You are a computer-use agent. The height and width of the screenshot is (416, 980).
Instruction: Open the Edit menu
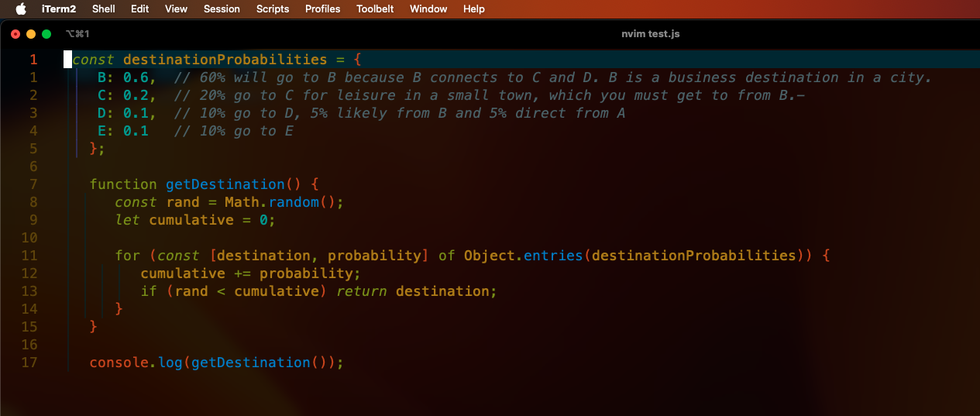click(140, 9)
